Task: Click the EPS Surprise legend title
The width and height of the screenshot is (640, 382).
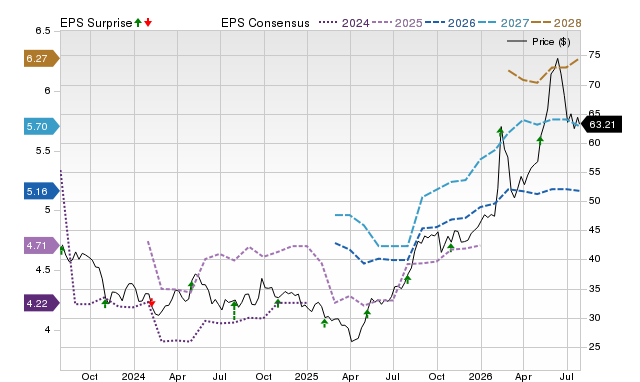Action: pyautogui.click(x=96, y=23)
